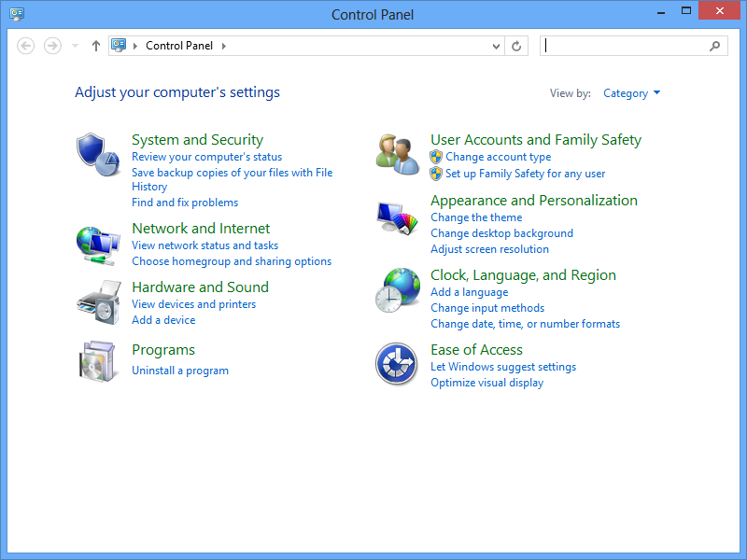The height and width of the screenshot is (560, 747).
Task: Open Adjust screen resolution link
Action: point(489,249)
